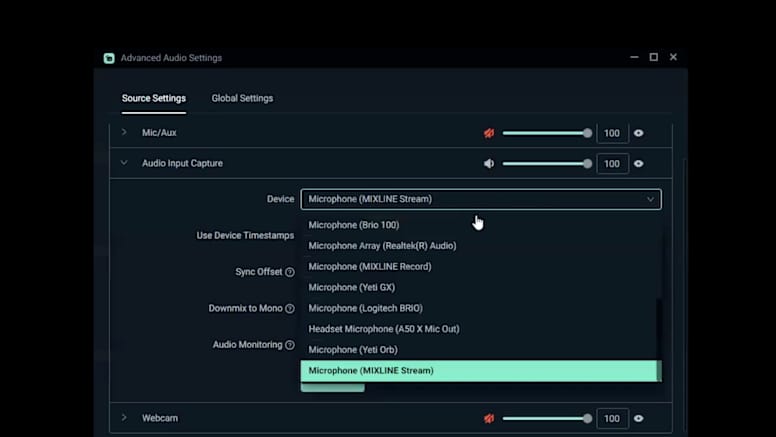Maximize the Advanced Audio Settings window
This screenshot has width=776, height=437.
tap(654, 57)
